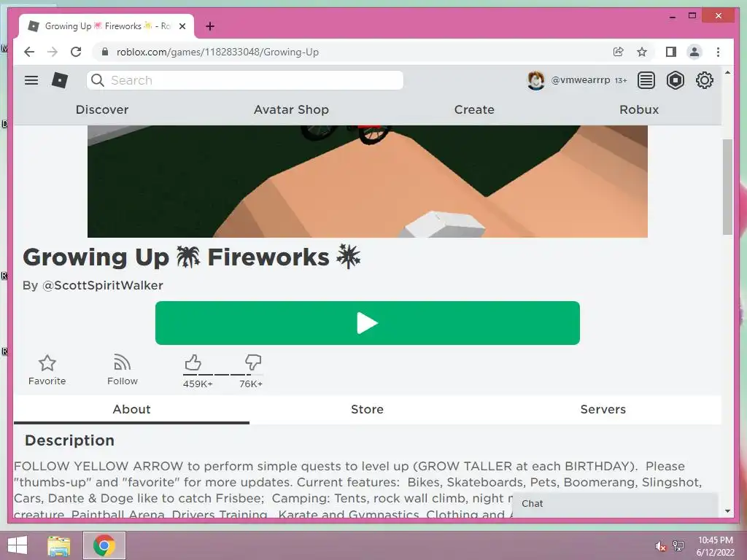The image size is (747, 560).
Task: Open the Roblox settings gear icon
Action: 705,80
